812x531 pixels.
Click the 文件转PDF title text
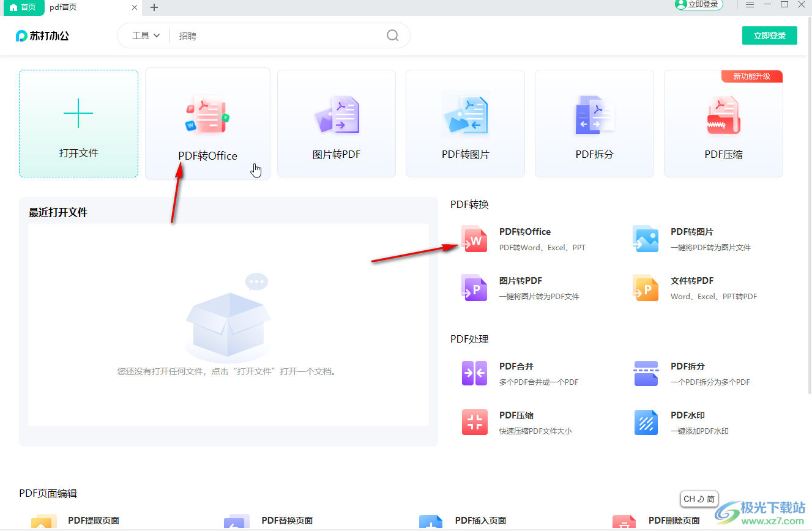coord(692,281)
